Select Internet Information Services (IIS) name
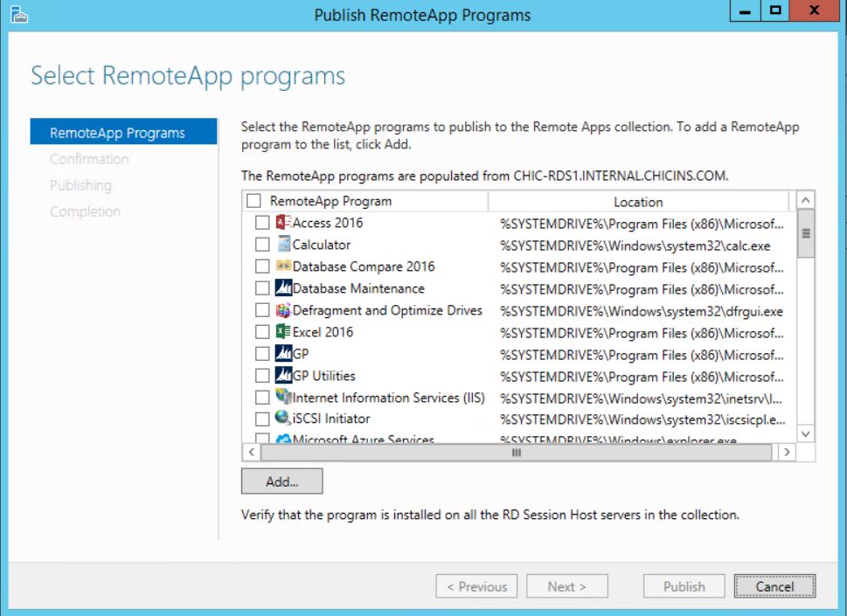This screenshot has height=616, width=847. click(x=389, y=398)
